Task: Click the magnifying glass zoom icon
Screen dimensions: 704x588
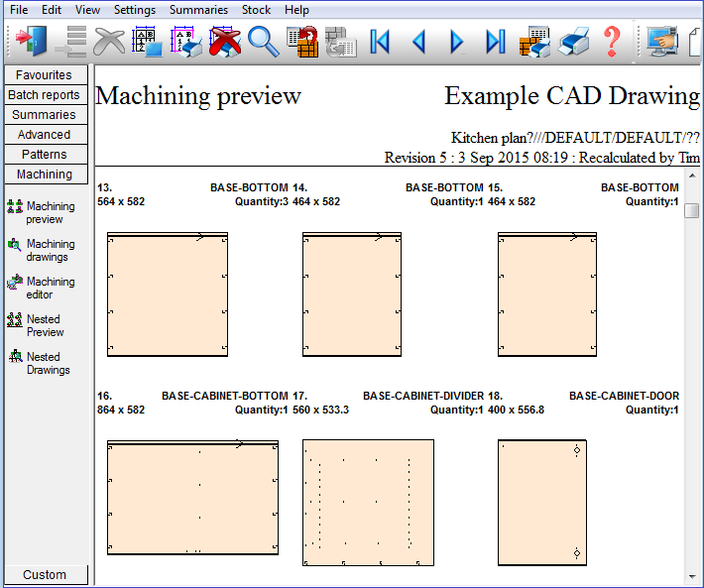Action: pyautogui.click(x=263, y=41)
